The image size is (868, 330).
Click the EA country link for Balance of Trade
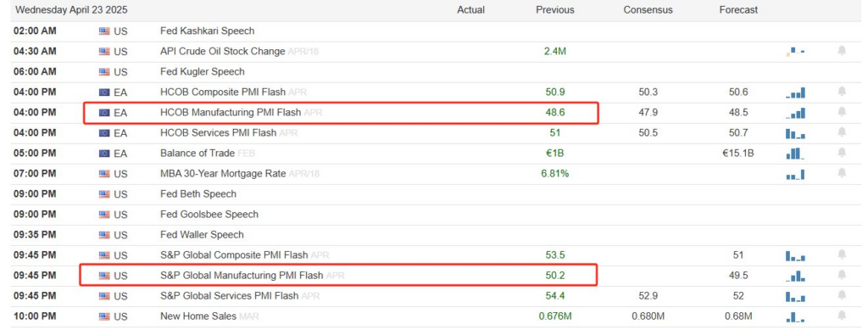click(x=120, y=154)
